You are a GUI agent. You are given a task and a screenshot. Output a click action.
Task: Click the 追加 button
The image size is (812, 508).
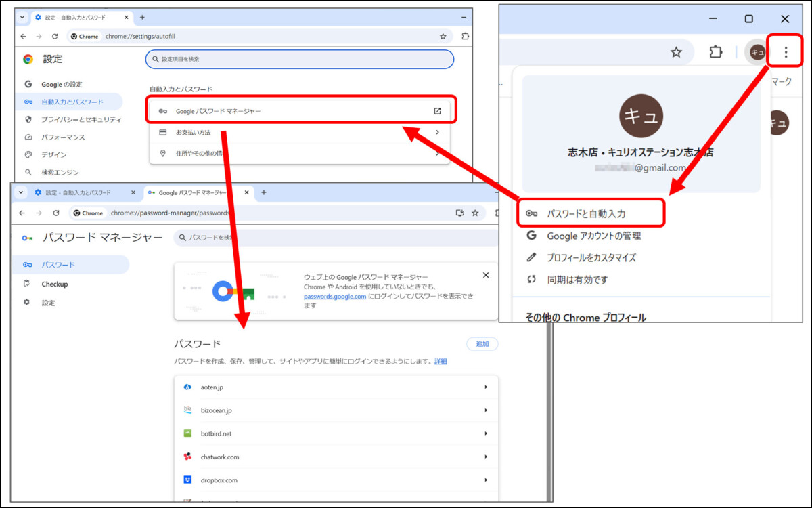point(482,344)
